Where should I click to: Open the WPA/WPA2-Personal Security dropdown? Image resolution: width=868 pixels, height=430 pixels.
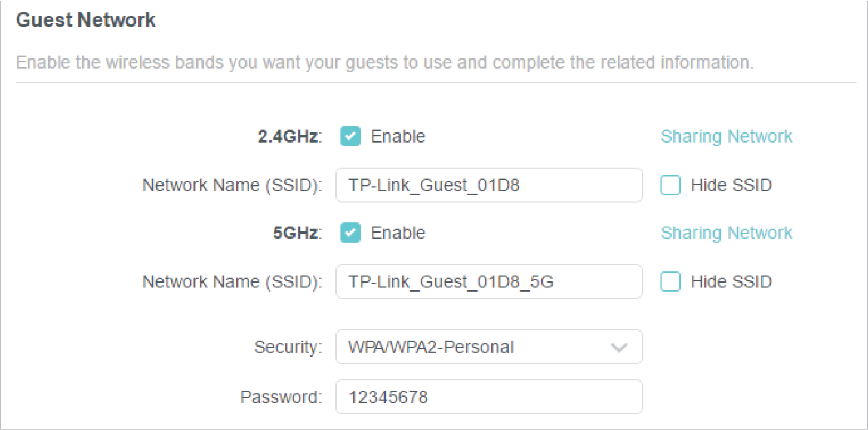coord(478,347)
